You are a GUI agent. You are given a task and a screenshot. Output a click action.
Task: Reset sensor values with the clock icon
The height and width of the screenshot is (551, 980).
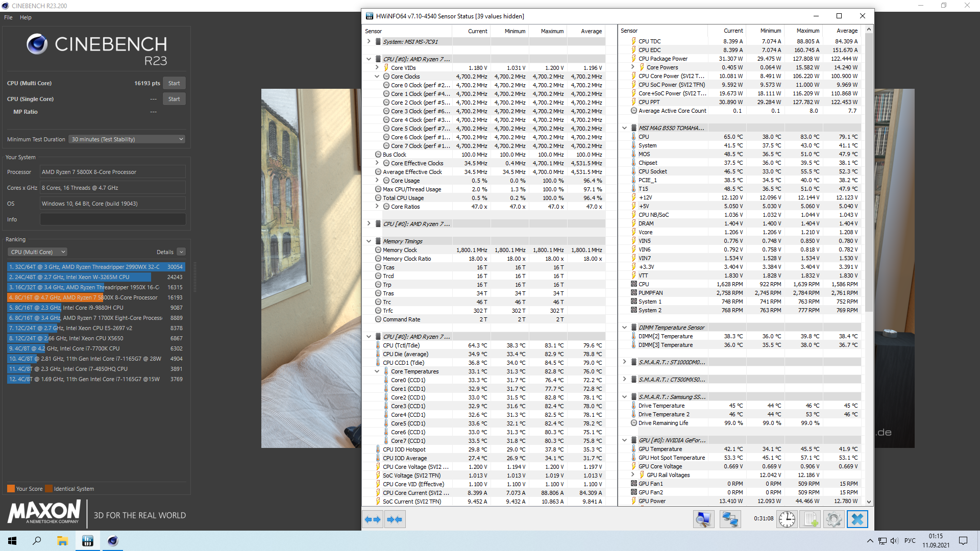[787, 519]
